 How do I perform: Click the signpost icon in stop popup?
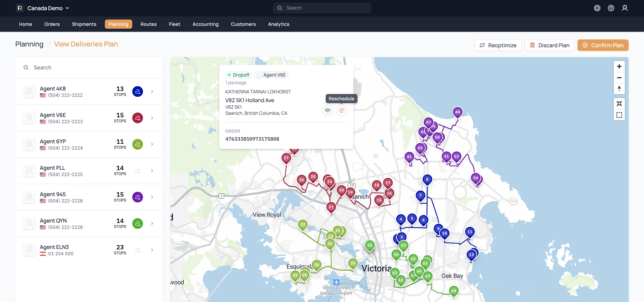click(x=328, y=110)
